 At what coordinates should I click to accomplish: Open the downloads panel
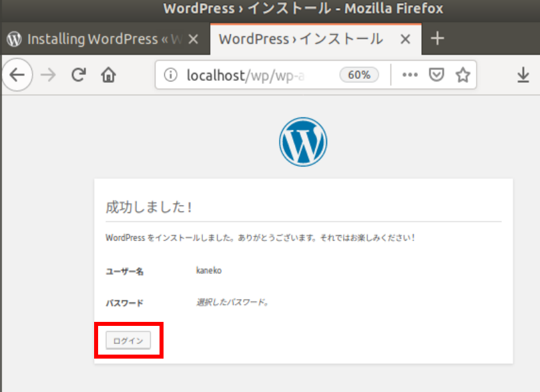click(x=523, y=75)
